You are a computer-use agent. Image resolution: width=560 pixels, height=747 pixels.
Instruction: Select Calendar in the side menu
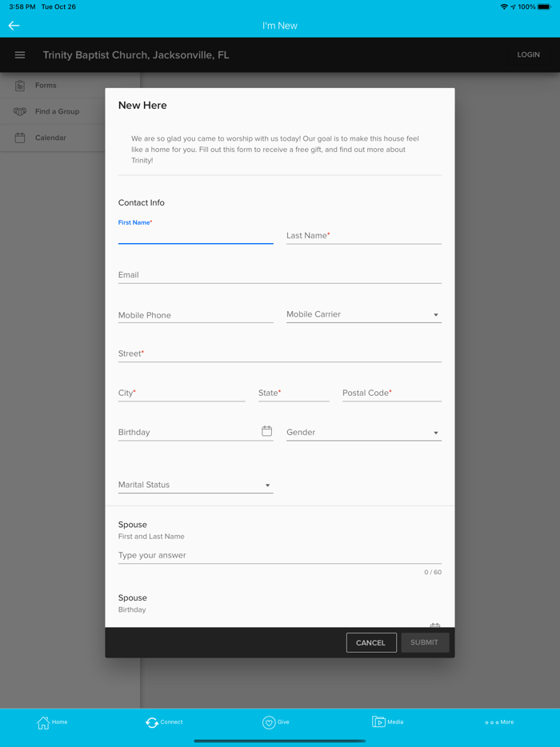pos(50,138)
